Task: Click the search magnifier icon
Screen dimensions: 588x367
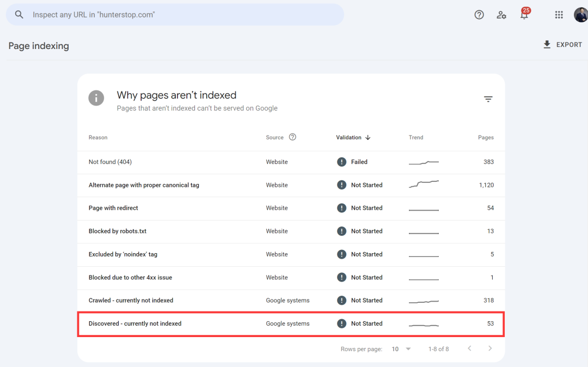Action: tap(19, 15)
